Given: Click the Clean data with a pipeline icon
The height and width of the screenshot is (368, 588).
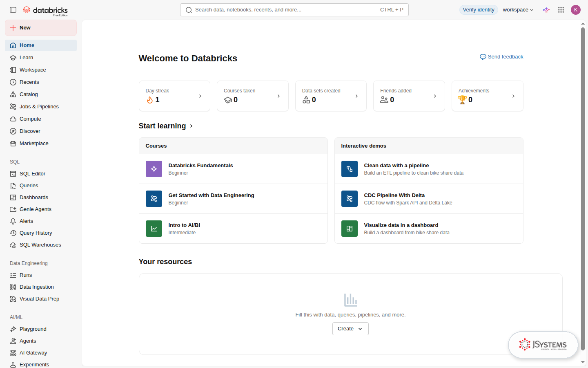Looking at the screenshot, I should (350, 169).
